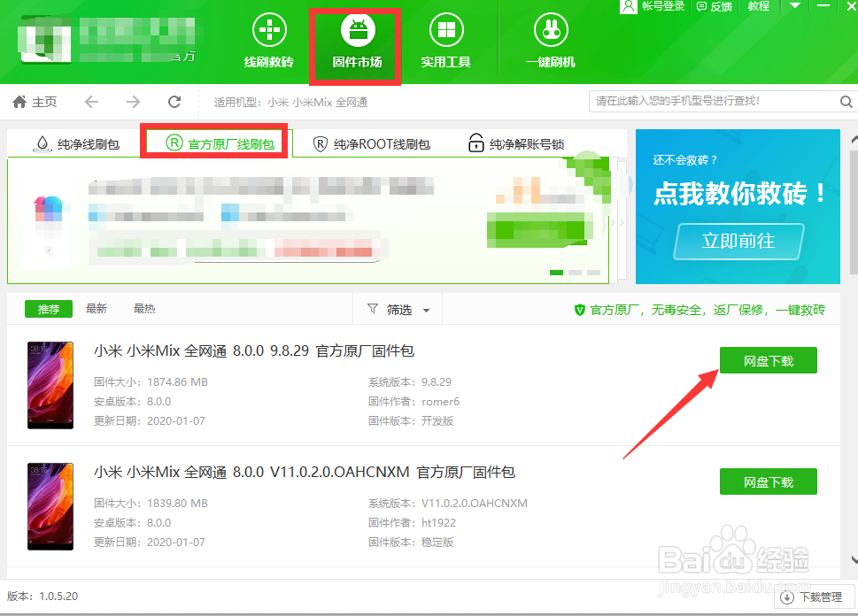Open the 实用工具 tools section

[446, 42]
